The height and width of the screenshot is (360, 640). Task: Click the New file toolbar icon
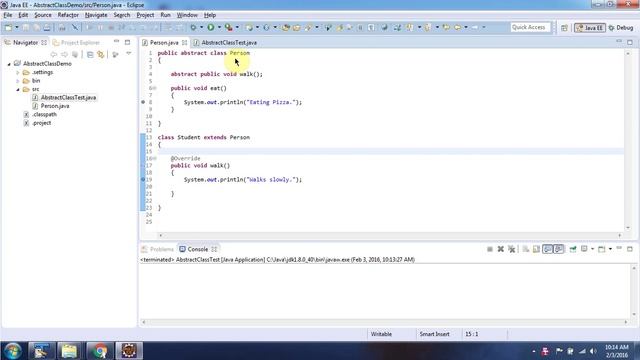click(x=8, y=27)
